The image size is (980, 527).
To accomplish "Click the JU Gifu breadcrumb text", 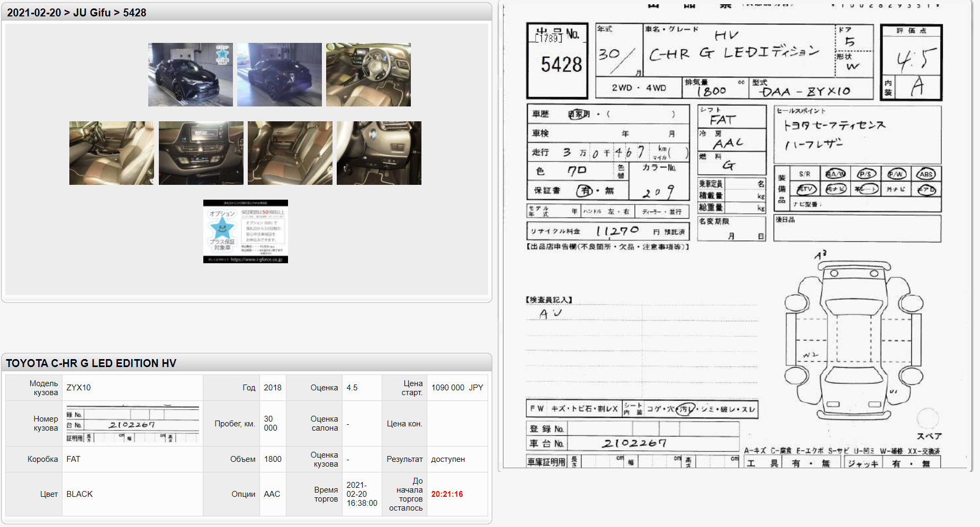I will [x=92, y=13].
